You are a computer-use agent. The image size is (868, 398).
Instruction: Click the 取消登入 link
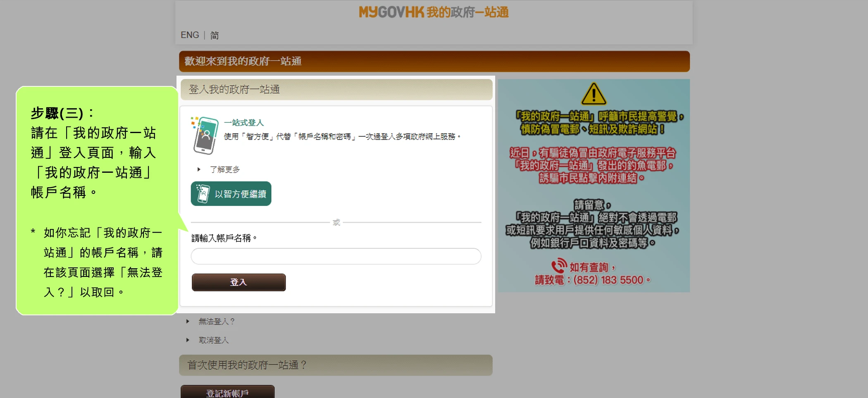[214, 340]
